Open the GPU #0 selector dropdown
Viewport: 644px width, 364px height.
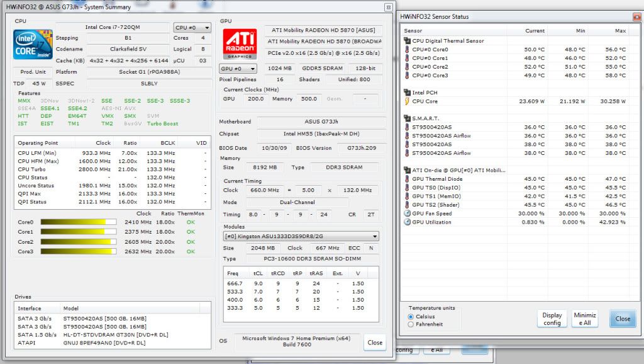point(238,69)
